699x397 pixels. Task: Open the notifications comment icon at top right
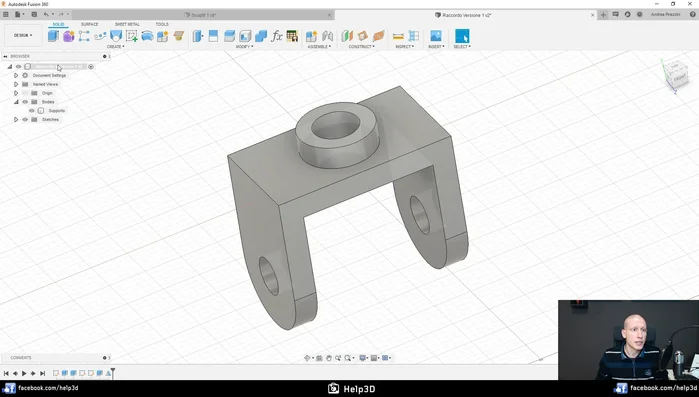(615, 14)
